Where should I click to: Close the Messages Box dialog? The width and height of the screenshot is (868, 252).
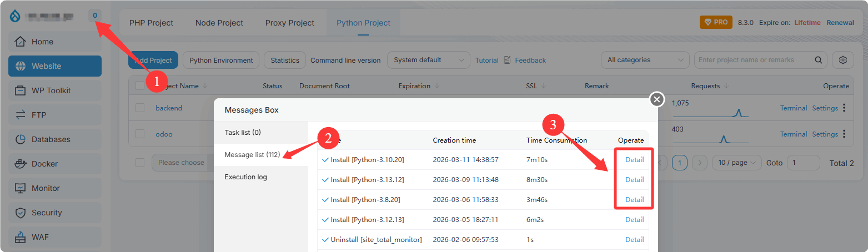pos(657,99)
